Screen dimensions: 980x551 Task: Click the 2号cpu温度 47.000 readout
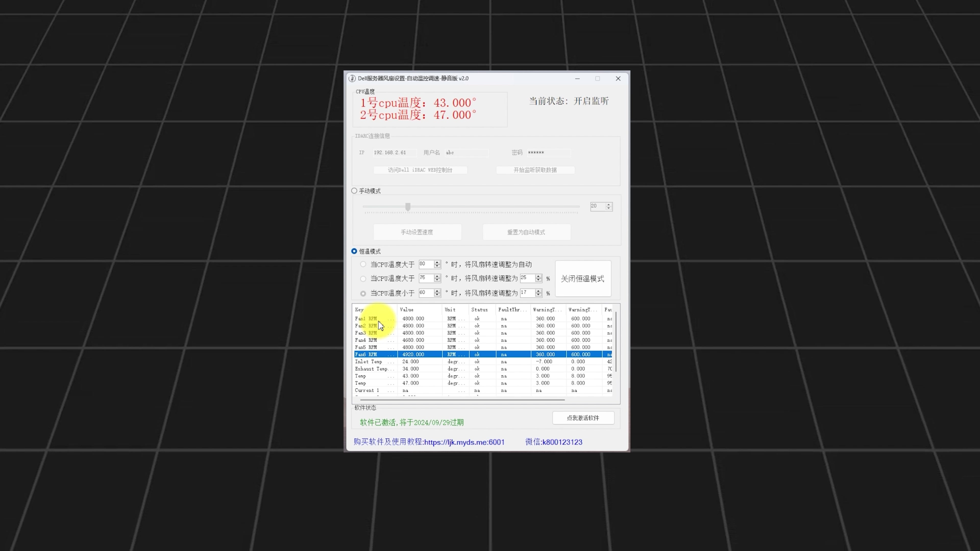coord(418,115)
